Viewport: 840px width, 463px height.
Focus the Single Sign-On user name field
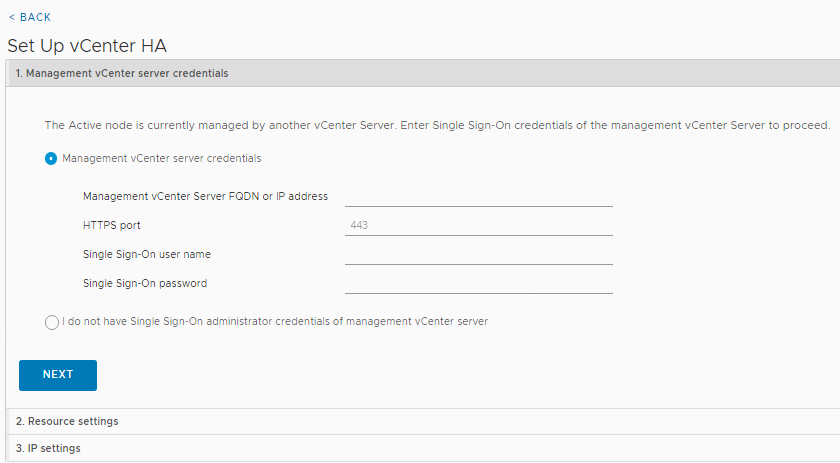pyautogui.click(x=479, y=254)
